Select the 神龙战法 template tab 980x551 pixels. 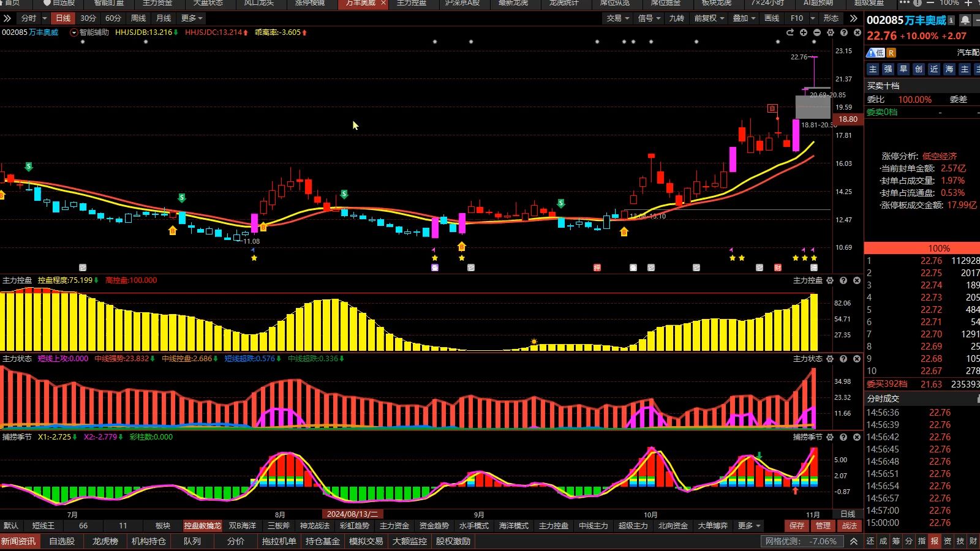coord(315,526)
